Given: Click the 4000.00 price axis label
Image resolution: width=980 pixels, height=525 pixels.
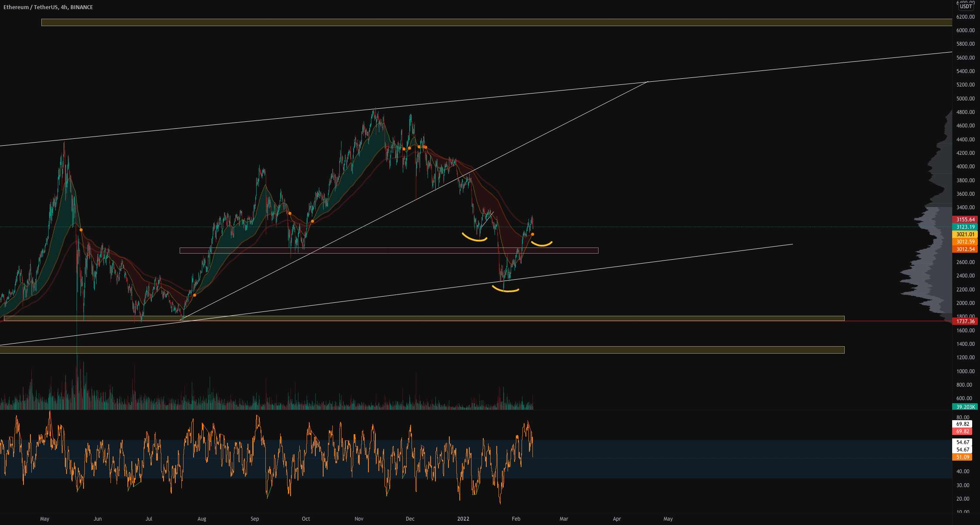Looking at the screenshot, I should pos(965,167).
